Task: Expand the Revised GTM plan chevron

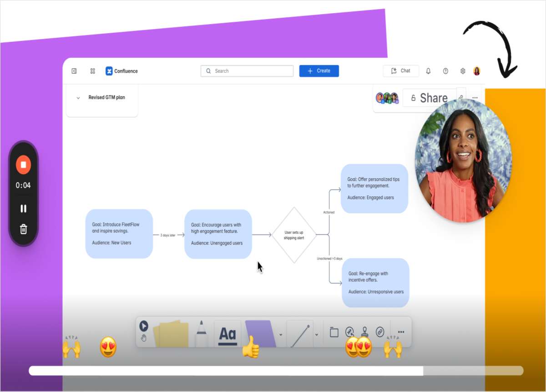Action: 78,98
